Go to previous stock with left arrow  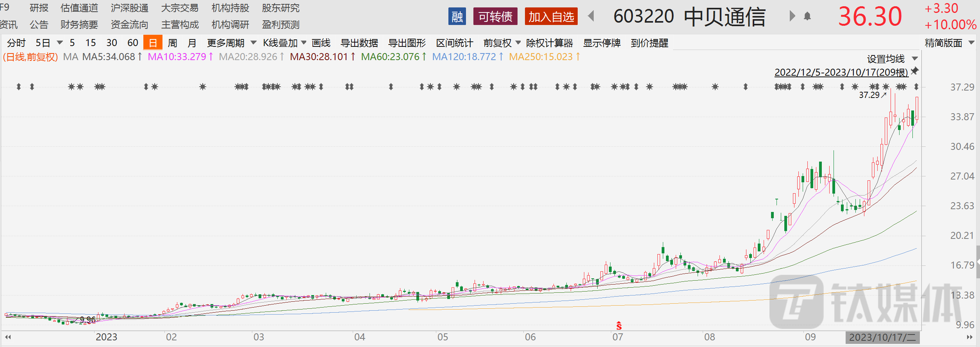pyautogui.click(x=591, y=16)
